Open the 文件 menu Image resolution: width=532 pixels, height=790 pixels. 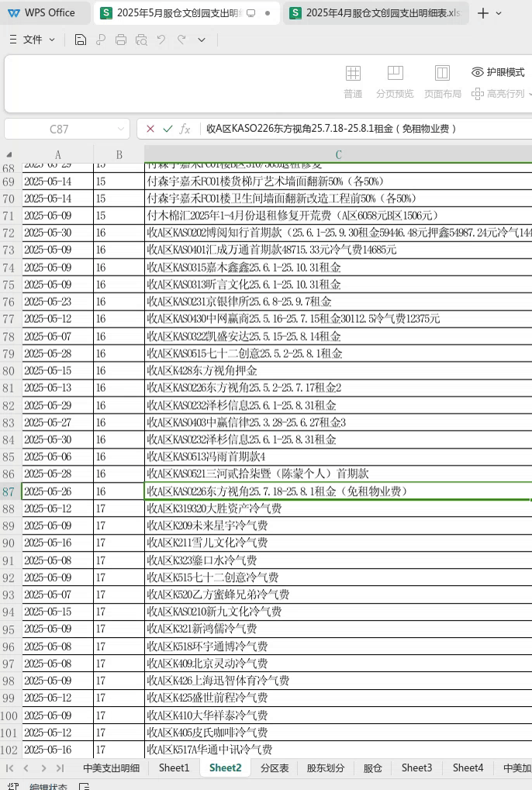[x=33, y=40]
